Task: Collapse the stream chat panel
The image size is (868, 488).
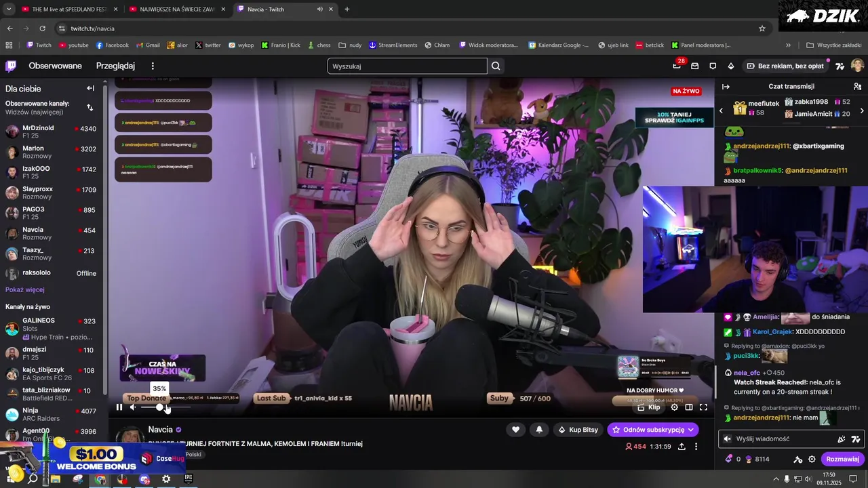Action: pos(726,86)
